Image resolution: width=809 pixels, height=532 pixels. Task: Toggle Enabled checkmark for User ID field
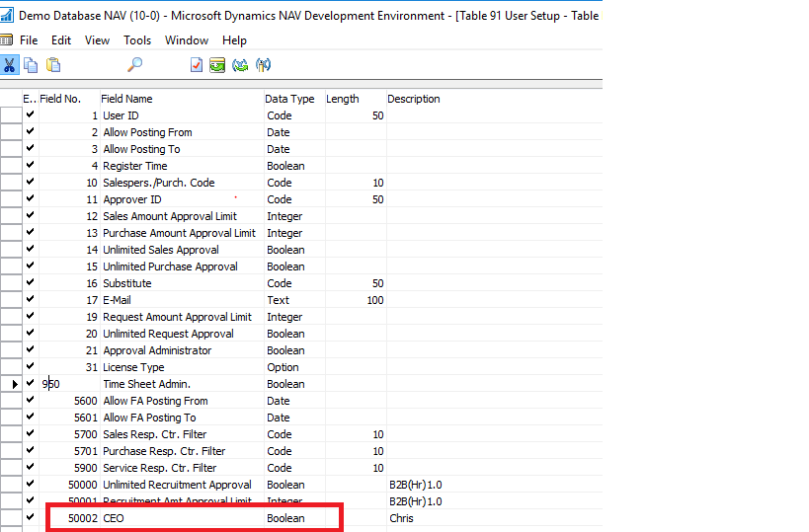30,114
